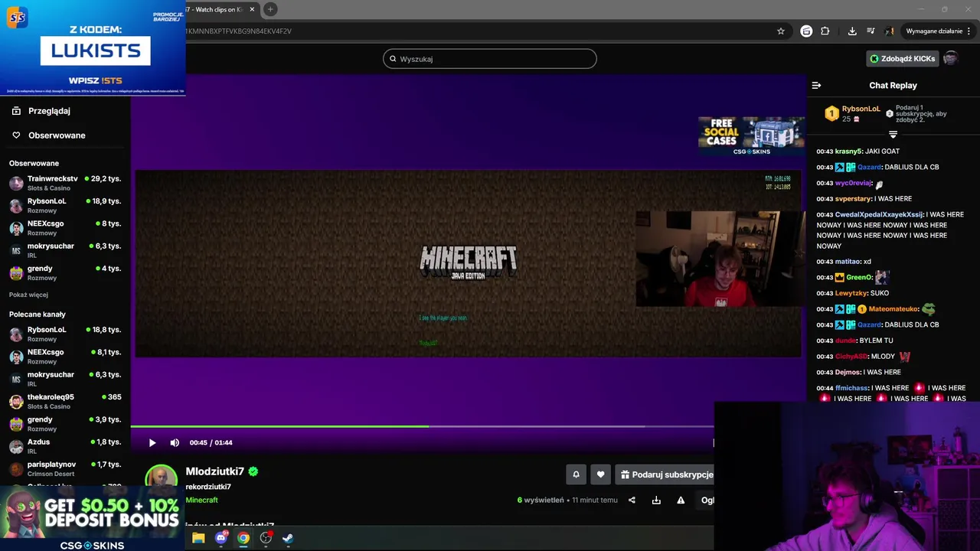Share the clip via share icon

(632, 500)
